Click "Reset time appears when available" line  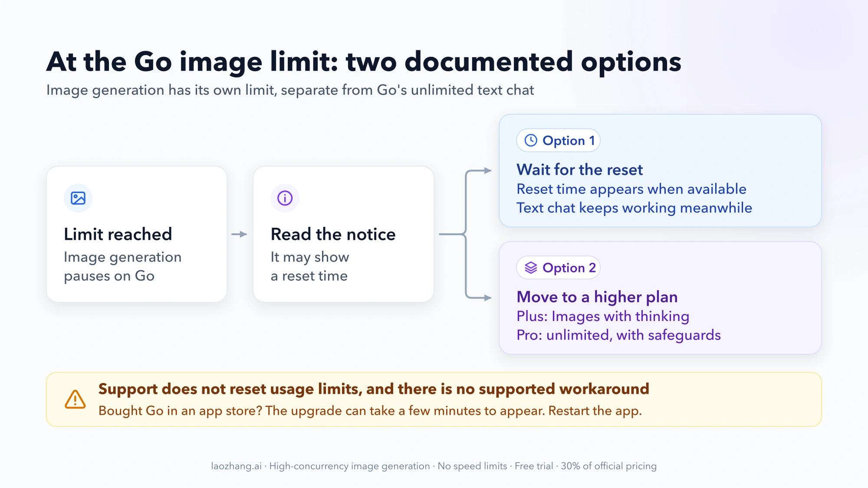631,189
